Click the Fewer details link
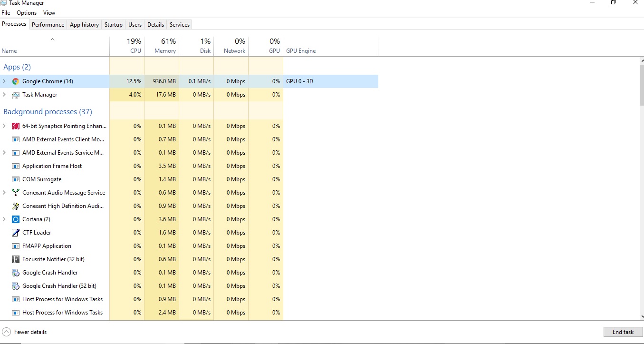The width and height of the screenshot is (644, 344). coord(30,332)
